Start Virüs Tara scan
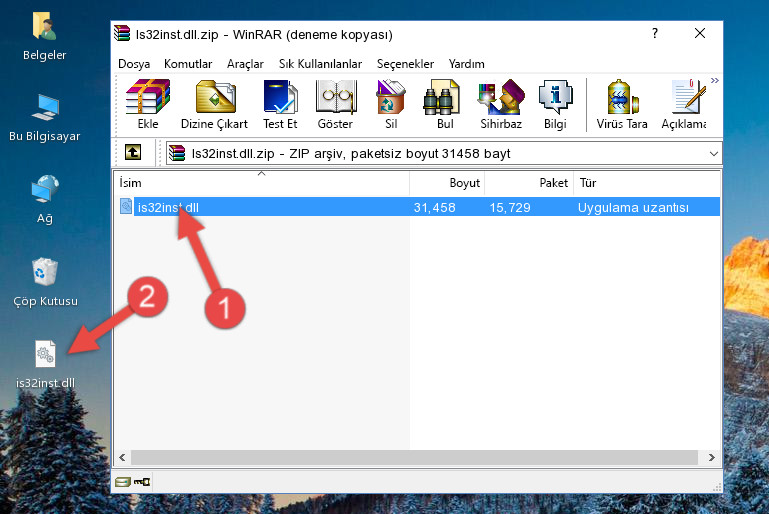 coord(622,104)
